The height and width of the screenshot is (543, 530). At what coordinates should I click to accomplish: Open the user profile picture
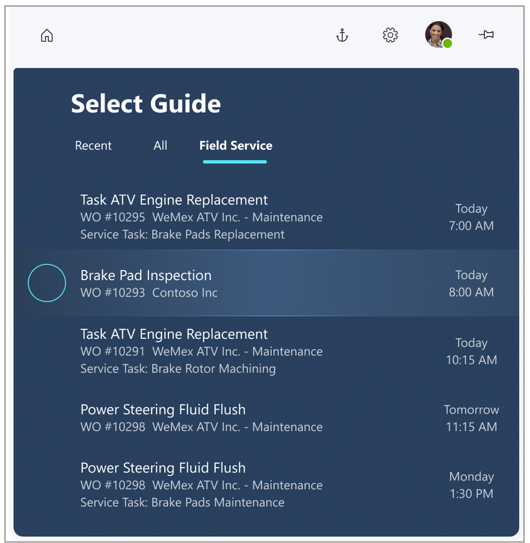[439, 35]
